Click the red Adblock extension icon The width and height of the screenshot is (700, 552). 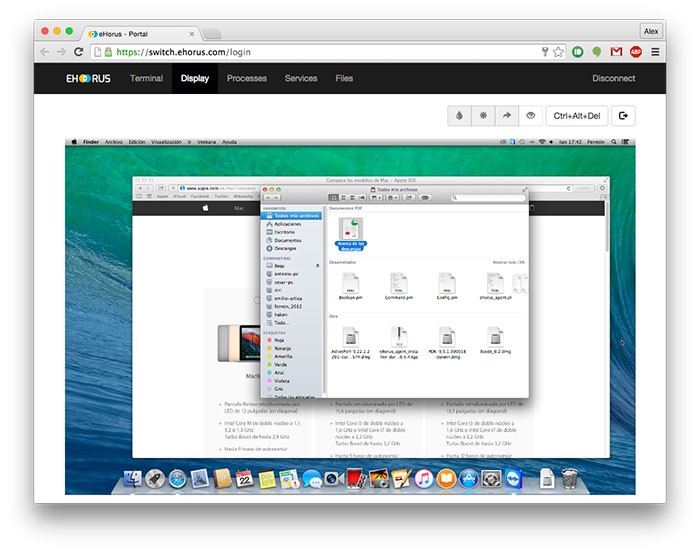pos(635,52)
